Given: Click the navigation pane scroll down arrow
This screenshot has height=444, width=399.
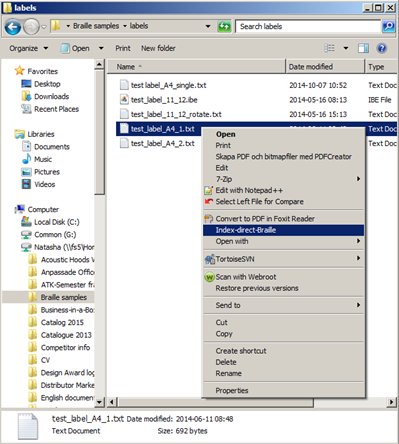Looking at the screenshot, I should tap(99, 402).
